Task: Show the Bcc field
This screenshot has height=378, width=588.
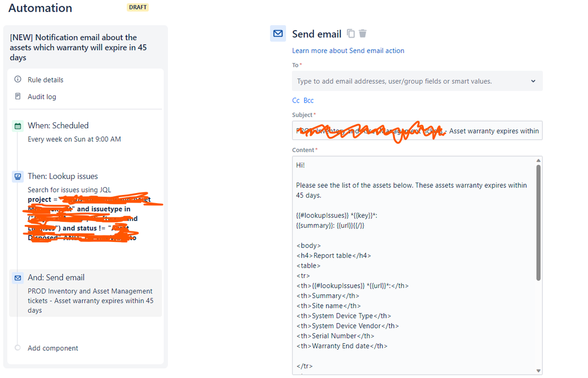Action: 308,100
